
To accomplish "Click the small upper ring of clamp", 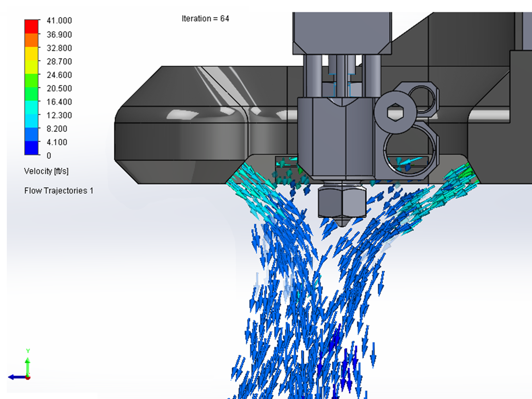I will [422, 98].
